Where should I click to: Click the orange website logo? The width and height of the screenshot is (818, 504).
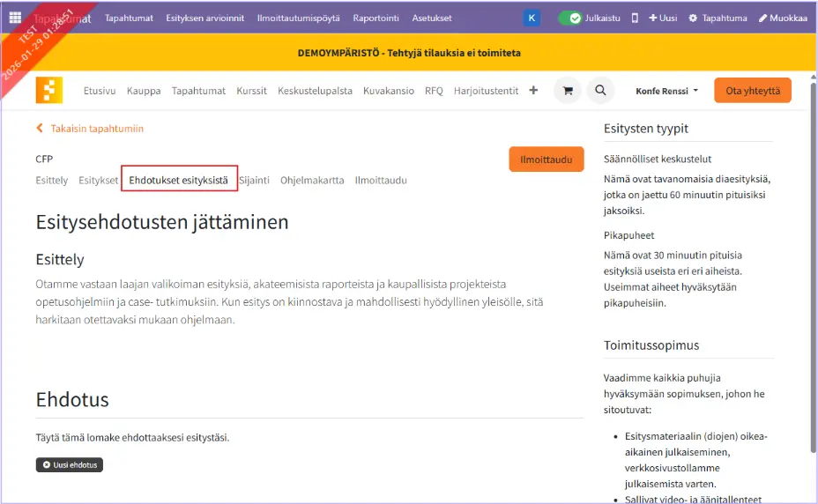(x=49, y=91)
